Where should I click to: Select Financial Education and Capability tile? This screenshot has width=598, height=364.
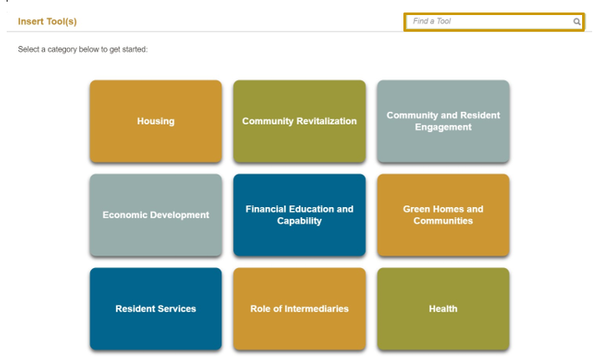pos(299,215)
